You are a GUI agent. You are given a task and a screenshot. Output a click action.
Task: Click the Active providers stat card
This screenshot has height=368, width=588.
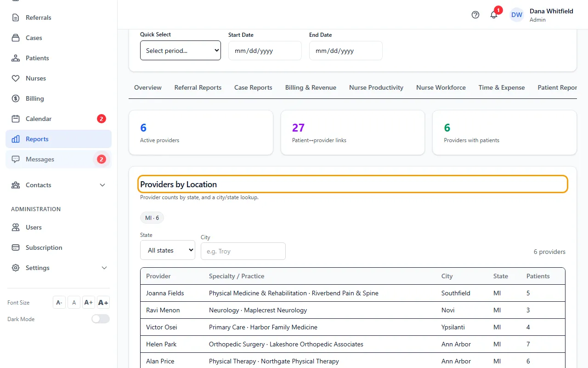point(201,132)
